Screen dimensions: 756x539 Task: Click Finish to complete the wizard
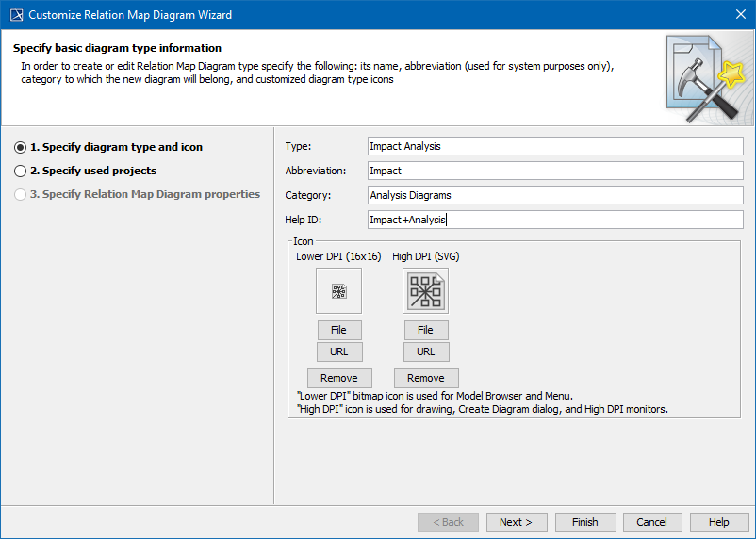(584, 522)
